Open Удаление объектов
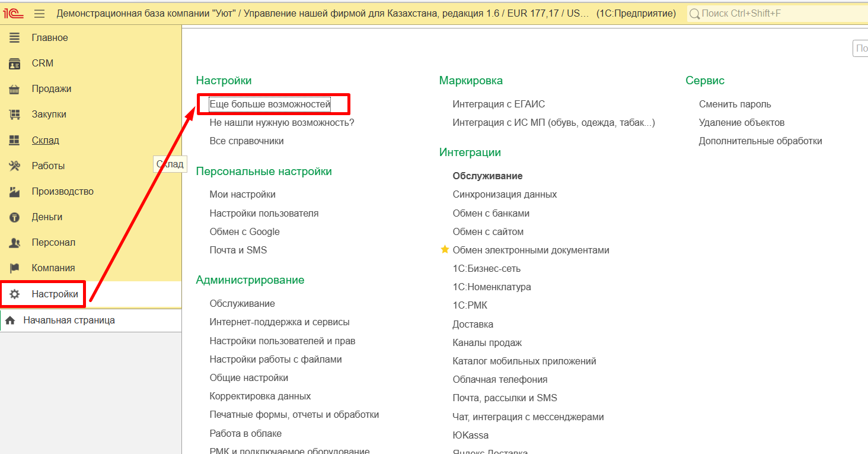868x454 pixels. [741, 123]
